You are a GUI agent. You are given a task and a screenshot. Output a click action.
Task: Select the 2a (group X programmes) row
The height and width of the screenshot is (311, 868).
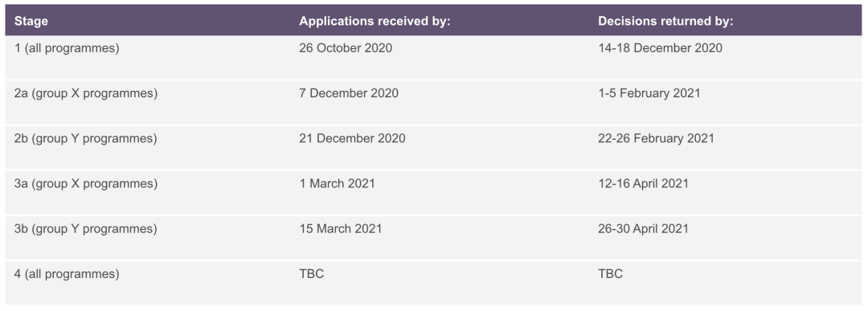click(433, 102)
